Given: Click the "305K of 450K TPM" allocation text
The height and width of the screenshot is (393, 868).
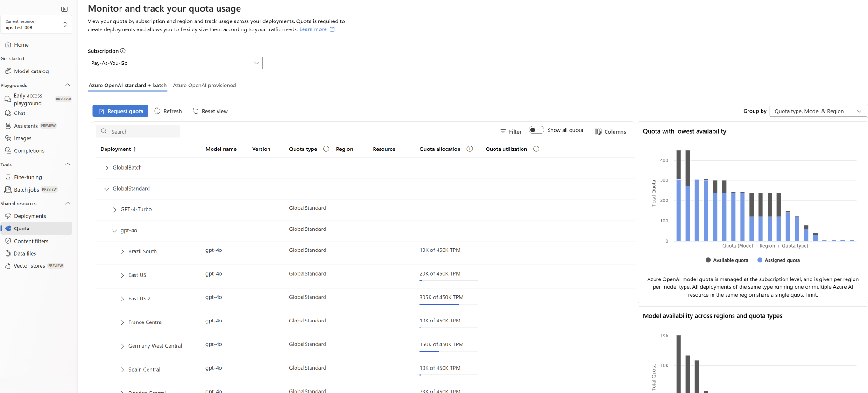Looking at the screenshot, I should 441,297.
